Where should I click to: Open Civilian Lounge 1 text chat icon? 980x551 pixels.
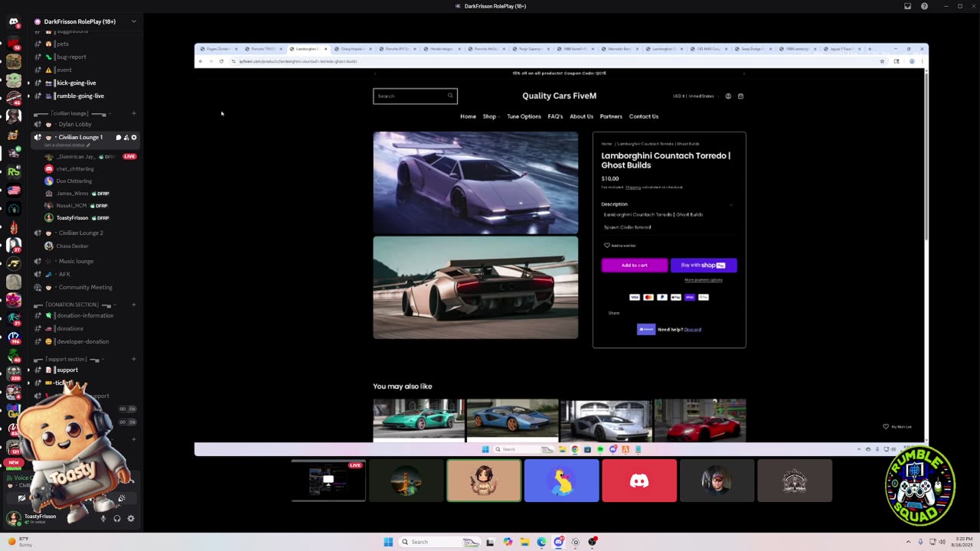coord(119,138)
